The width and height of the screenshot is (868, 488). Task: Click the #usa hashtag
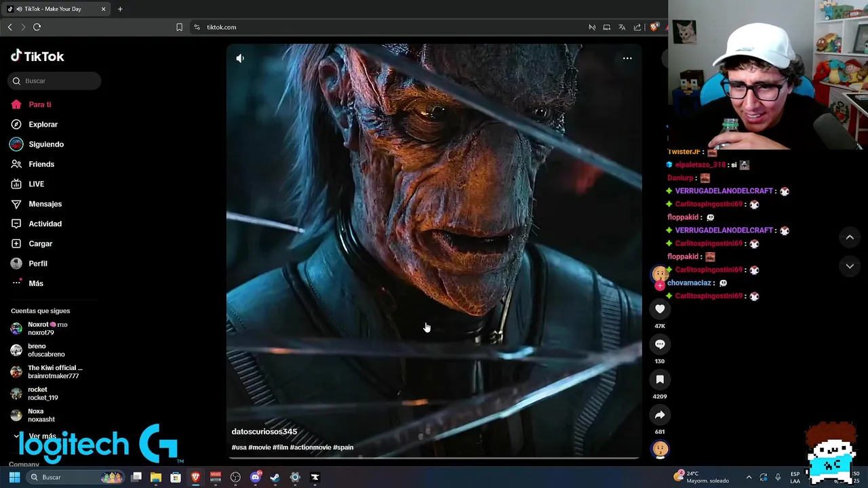pos(239,447)
